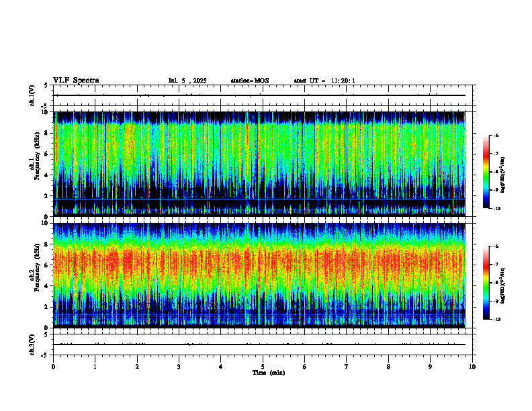Screen dimensions: 532x411
Task: Select the "Jul 5, 2025" date text
Action: click(x=187, y=81)
